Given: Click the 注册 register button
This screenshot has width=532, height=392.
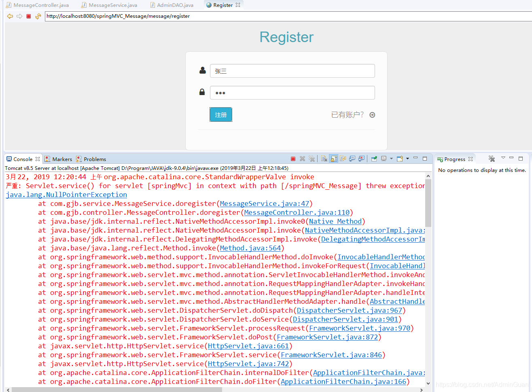Looking at the screenshot, I should coord(220,114).
